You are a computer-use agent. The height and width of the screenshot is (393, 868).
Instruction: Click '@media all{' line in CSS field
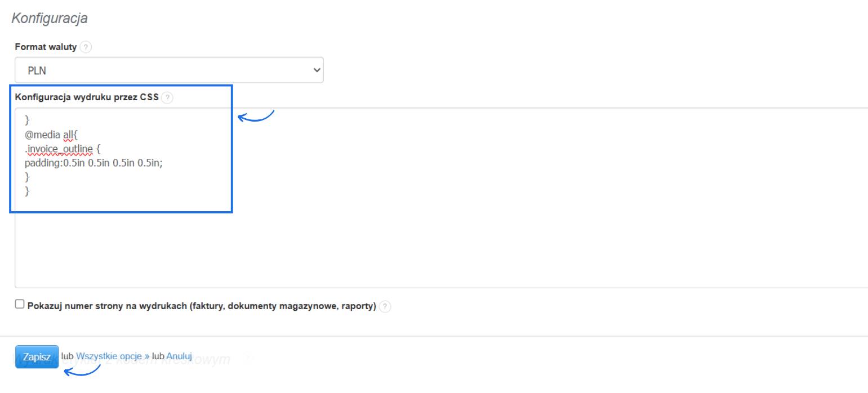point(54,134)
